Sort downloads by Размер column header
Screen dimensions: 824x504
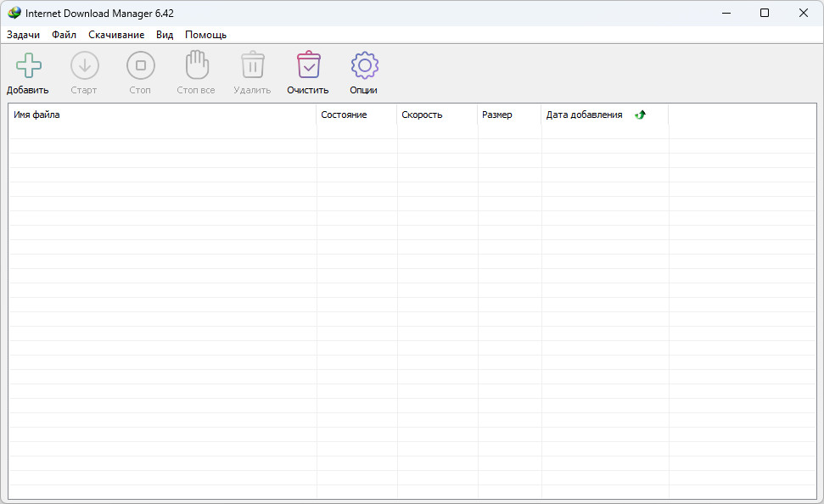[509, 115]
